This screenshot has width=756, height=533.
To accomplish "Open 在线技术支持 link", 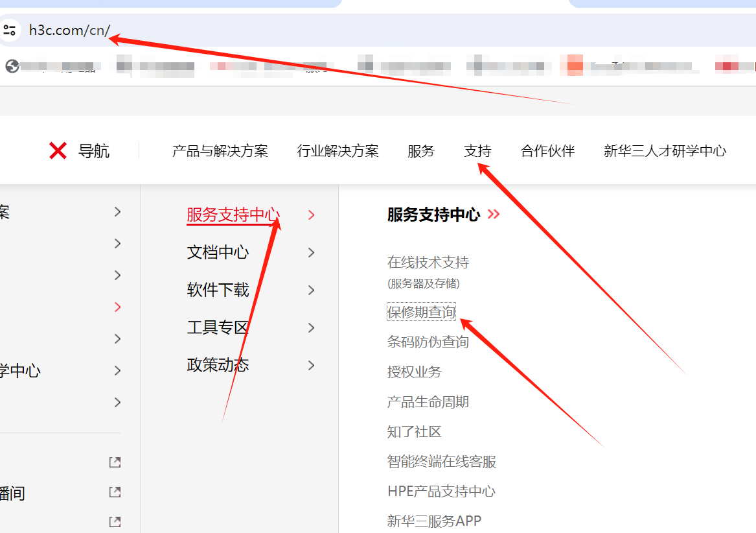I will [x=428, y=263].
